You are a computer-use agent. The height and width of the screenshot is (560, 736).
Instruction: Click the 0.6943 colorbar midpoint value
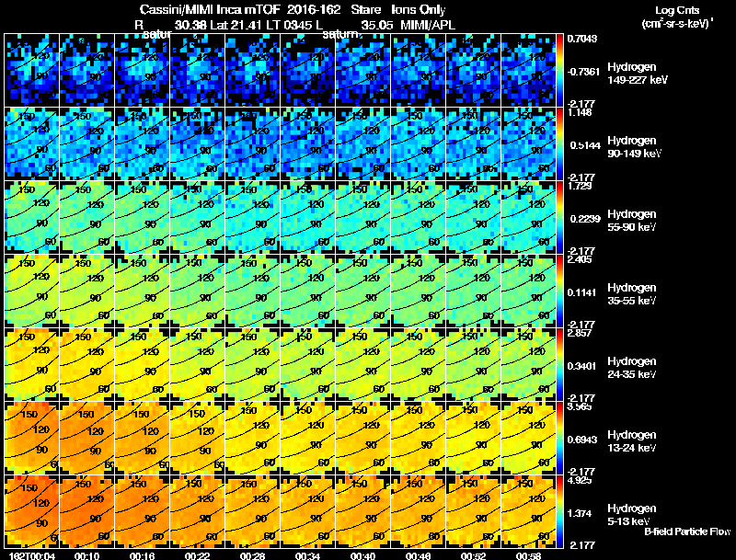582,440
